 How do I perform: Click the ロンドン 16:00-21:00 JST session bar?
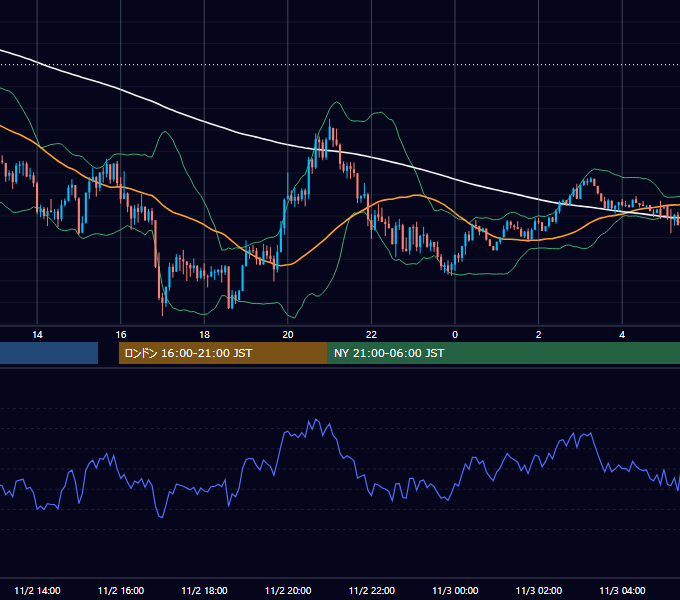pos(223,353)
